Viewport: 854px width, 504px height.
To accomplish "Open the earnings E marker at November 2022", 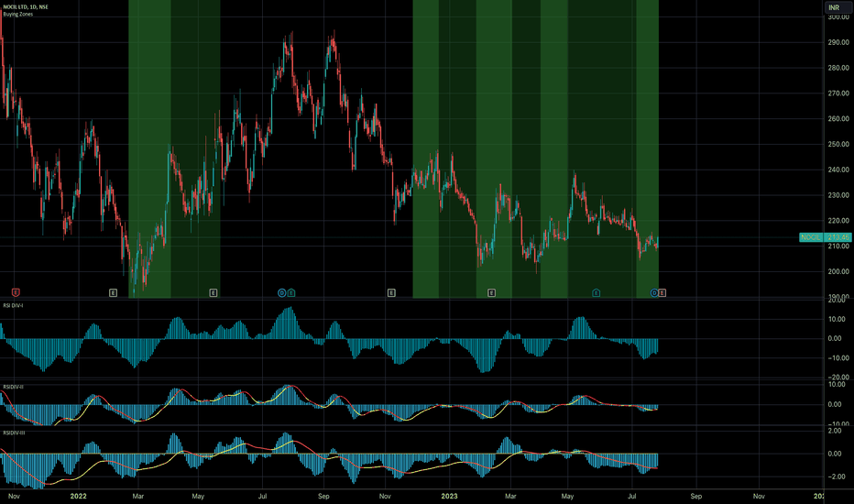I will tap(391, 292).
